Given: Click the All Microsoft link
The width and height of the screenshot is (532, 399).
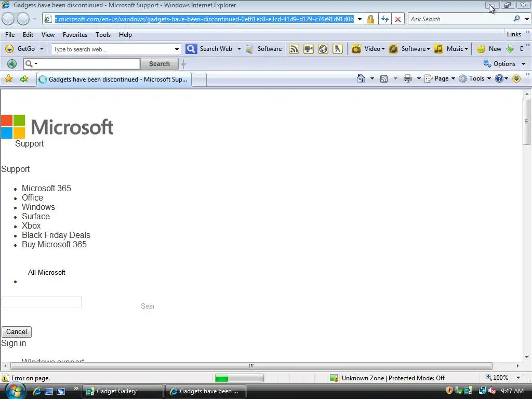Looking at the screenshot, I should (46, 272).
